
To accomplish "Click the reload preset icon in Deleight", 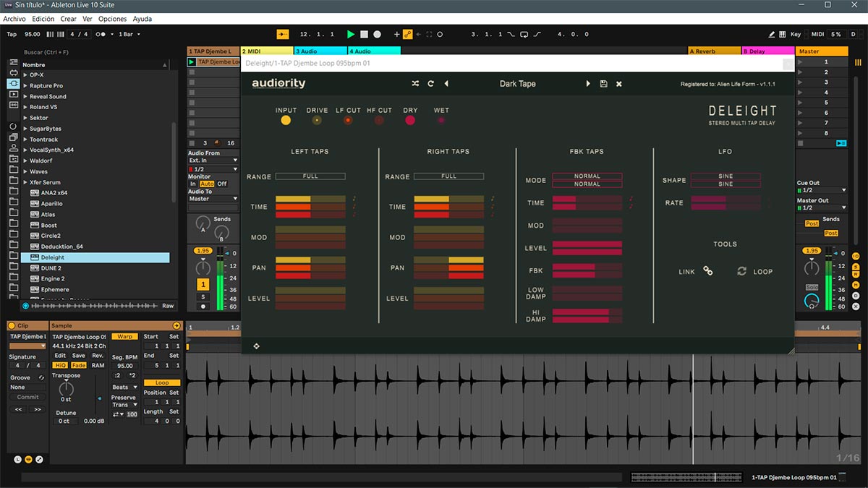I will [430, 84].
